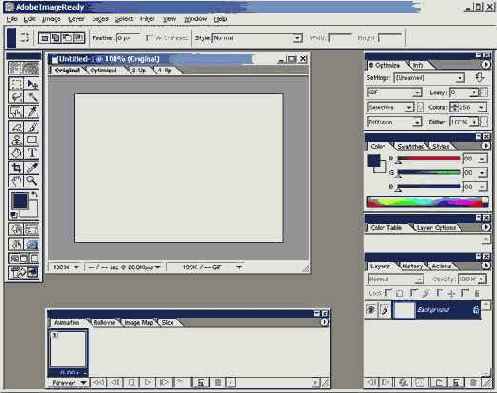The image size is (497, 393).
Task: Swap foreground and background colors
Action: (x=34, y=194)
